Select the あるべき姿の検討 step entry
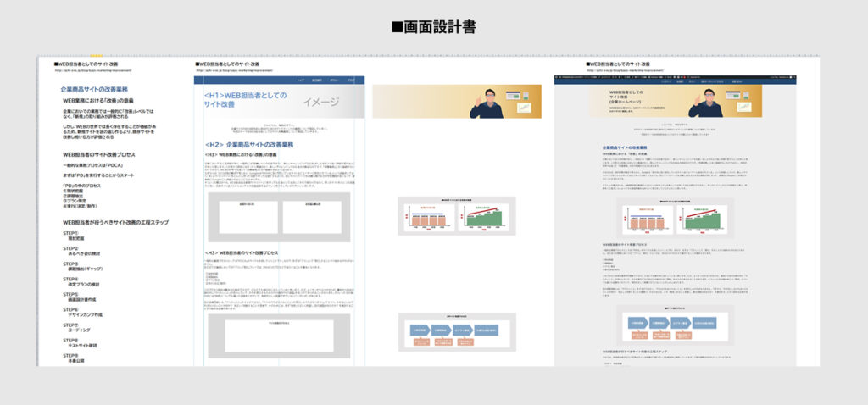The width and height of the screenshot is (868, 405). click(84, 253)
